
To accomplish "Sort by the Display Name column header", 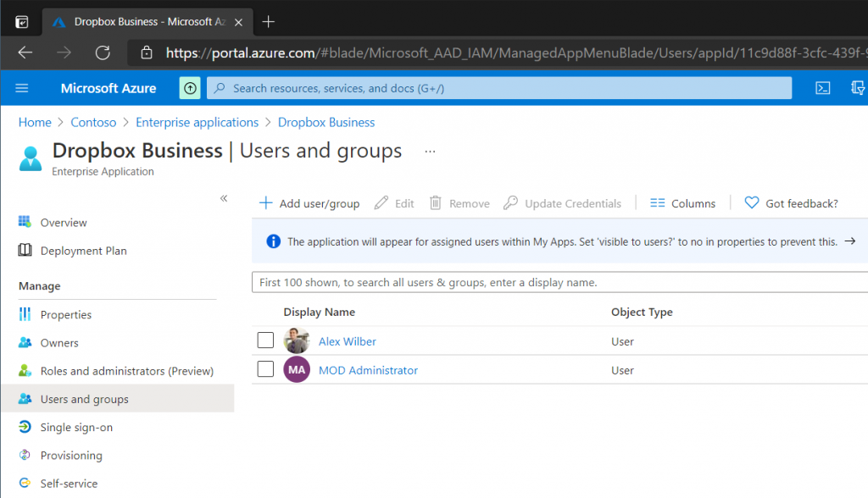I will click(320, 312).
